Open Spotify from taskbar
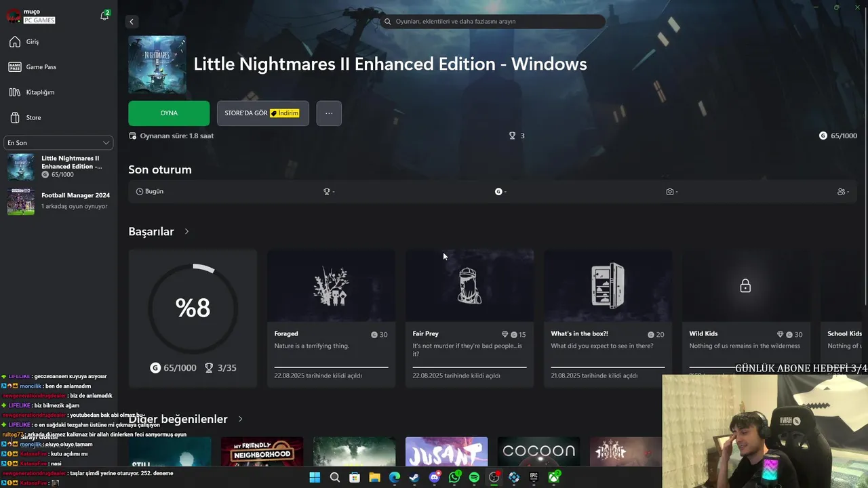 point(474,478)
